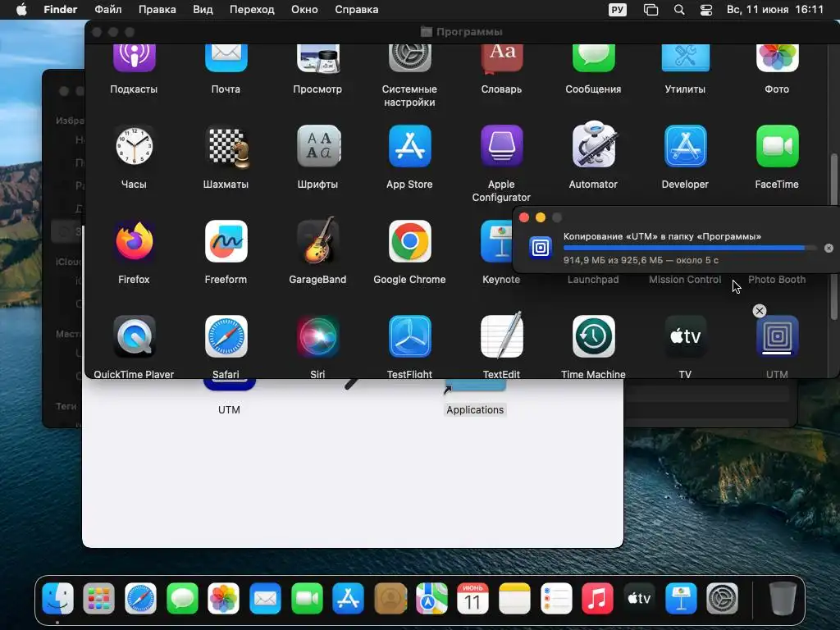Open the Файл menu

(107, 10)
